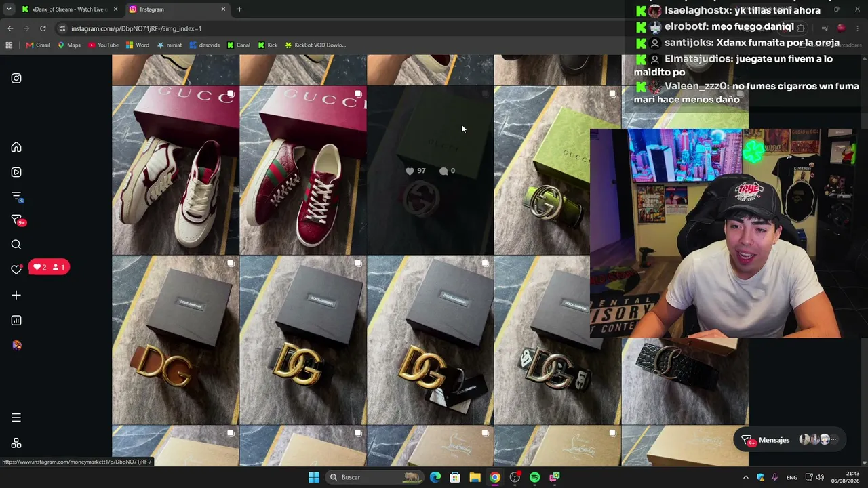The image size is (868, 488).
Task: Close the Instagram browser tab
Action: [x=223, y=9]
